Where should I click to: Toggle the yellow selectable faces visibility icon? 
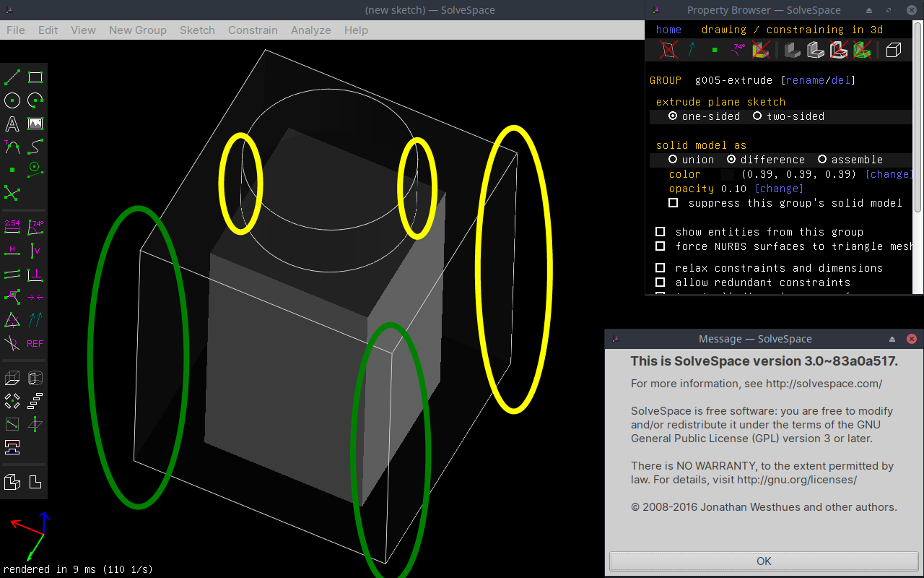click(760, 50)
